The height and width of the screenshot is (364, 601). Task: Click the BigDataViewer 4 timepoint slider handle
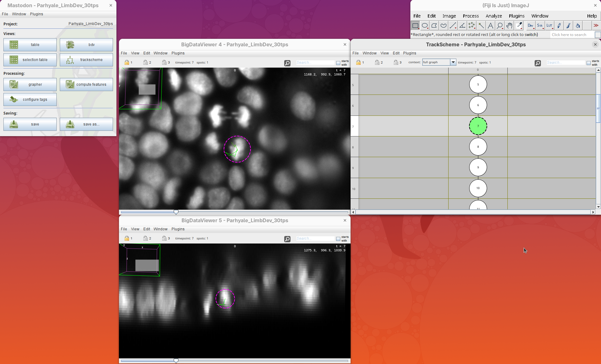(176, 212)
